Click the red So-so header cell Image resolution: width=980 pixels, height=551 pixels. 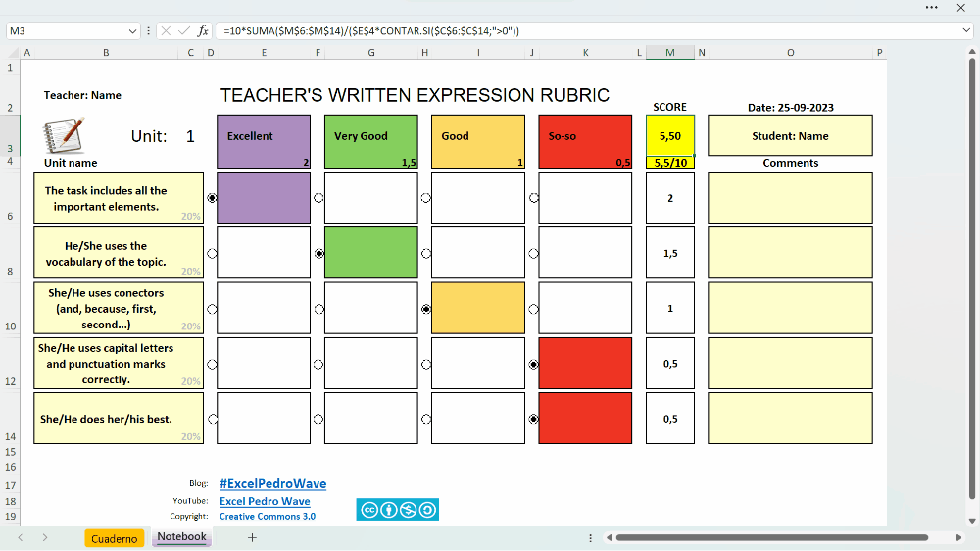(x=585, y=141)
